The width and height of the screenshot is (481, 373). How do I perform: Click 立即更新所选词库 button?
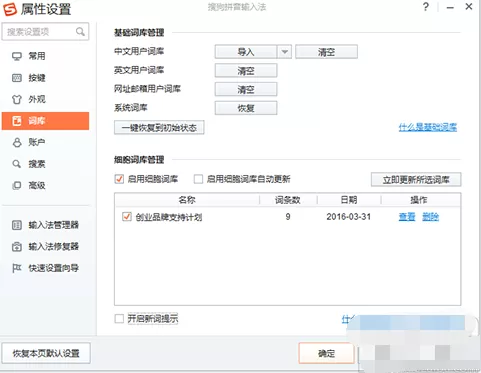[416, 180]
